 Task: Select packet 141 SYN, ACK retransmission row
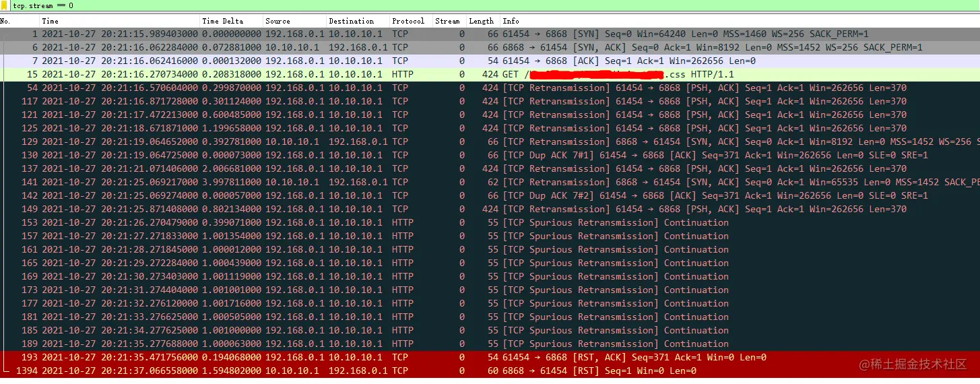pos(490,182)
